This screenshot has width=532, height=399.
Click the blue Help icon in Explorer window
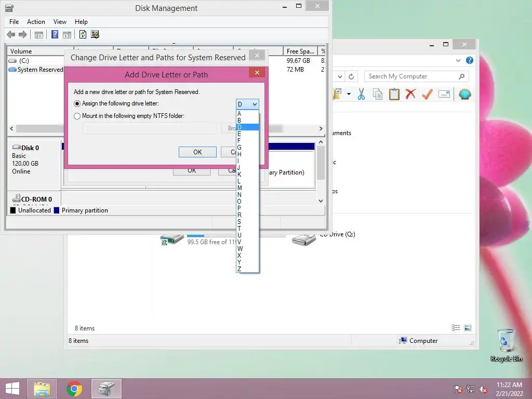(x=470, y=60)
